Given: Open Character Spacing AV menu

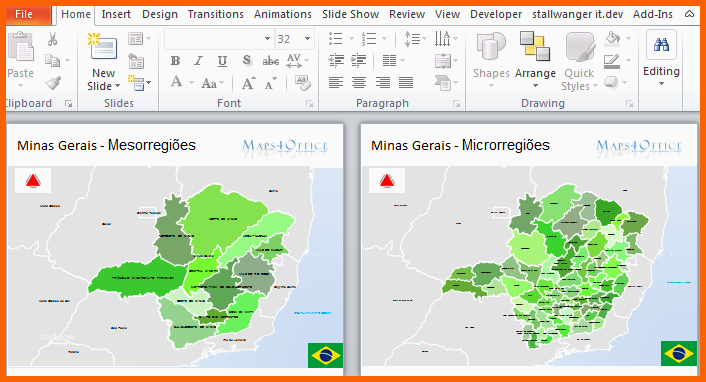Looking at the screenshot, I should tap(297, 60).
